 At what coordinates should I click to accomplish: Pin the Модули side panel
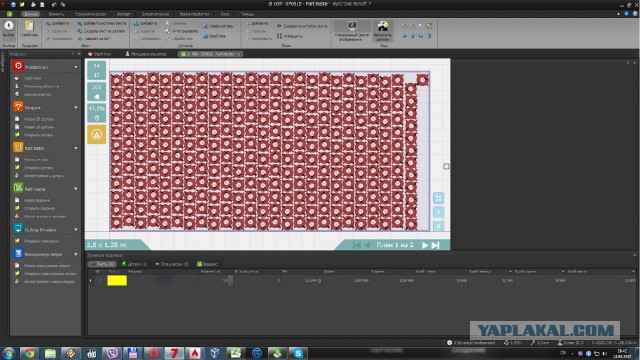[73, 54]
